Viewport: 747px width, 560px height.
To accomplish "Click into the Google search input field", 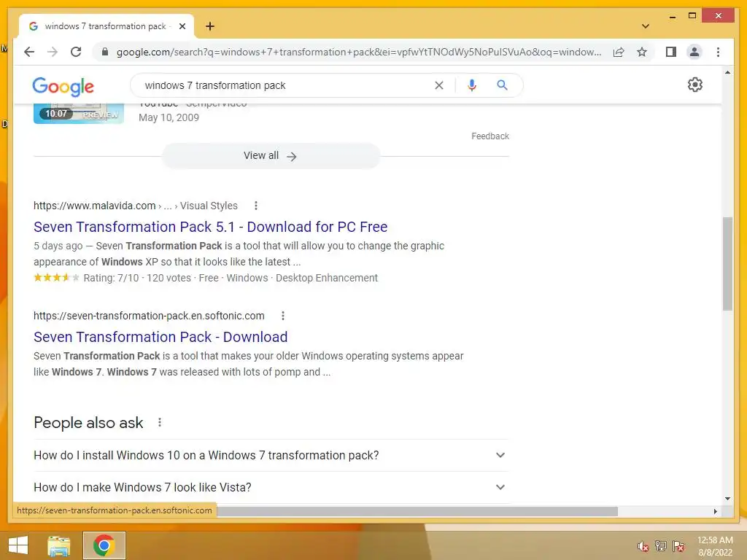I will pos(286,85).
